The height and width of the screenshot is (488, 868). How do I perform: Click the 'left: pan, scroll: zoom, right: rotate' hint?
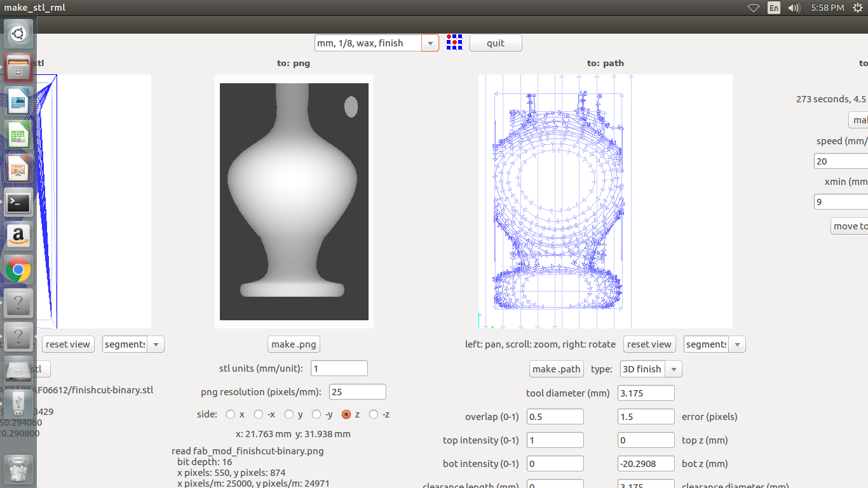point(541,344)
